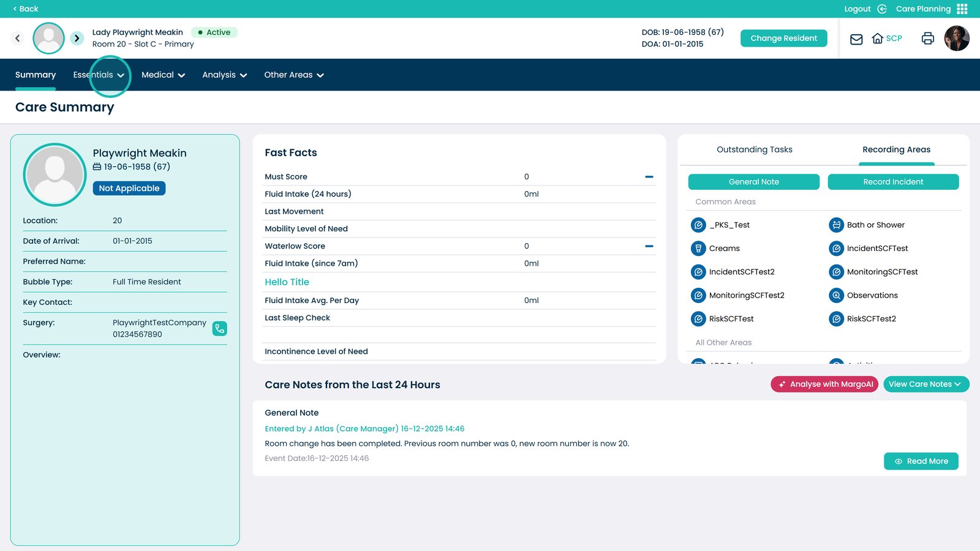This screenshot has height=551, width=980.
Task: Open the Care Planning apps grid
Action: [x=962, y=9]
